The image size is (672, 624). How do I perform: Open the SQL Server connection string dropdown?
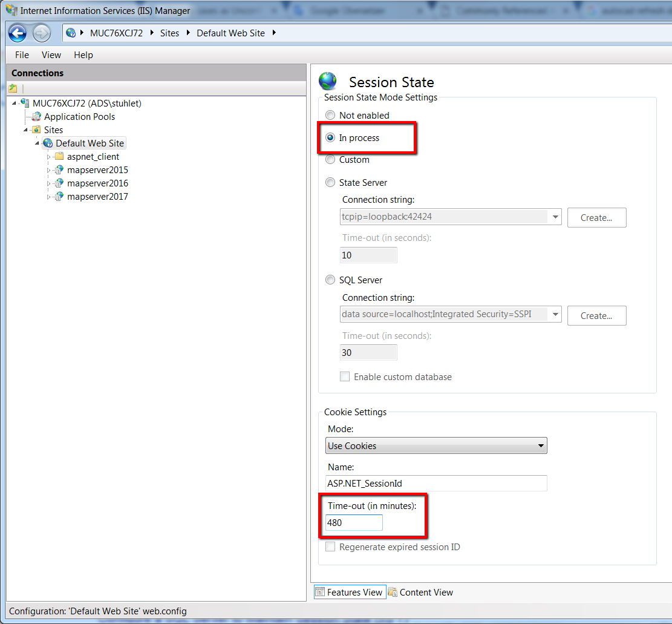(555, 314)
